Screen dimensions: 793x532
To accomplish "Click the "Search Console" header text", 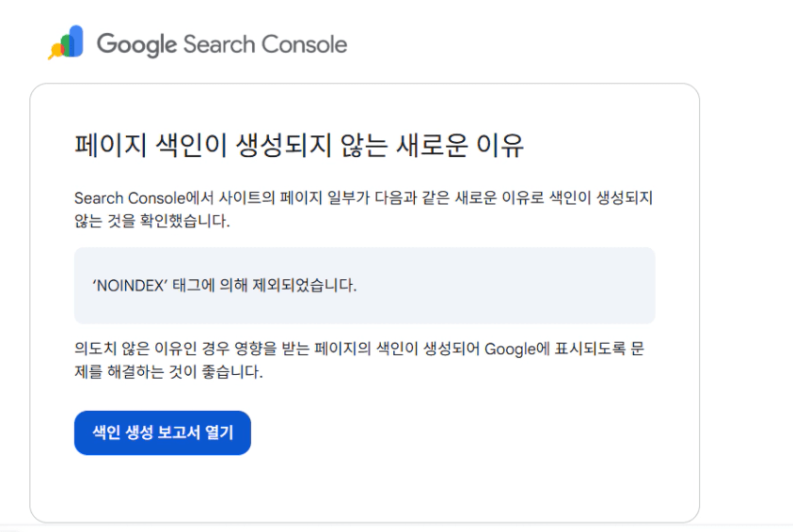I will [x=265, y=44].
